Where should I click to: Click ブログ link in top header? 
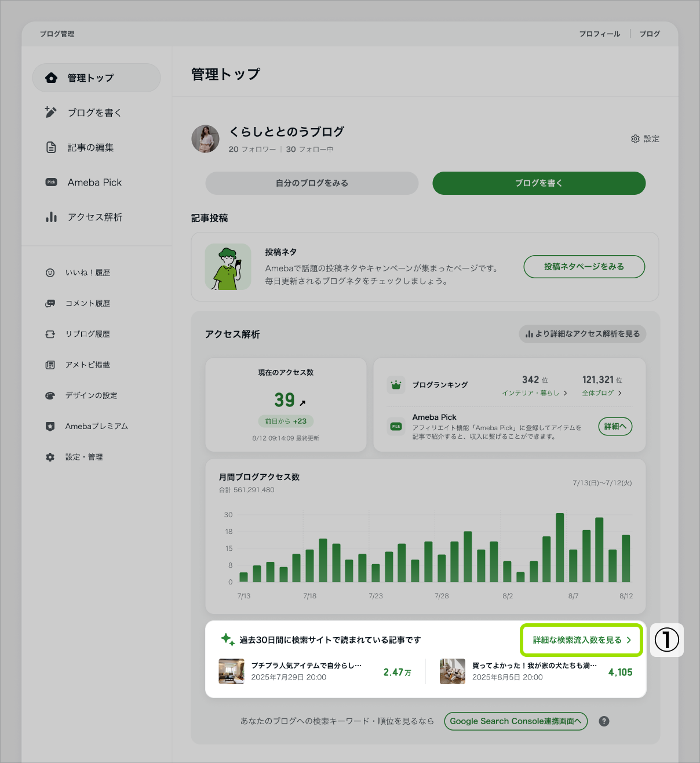tap(650, 34)
